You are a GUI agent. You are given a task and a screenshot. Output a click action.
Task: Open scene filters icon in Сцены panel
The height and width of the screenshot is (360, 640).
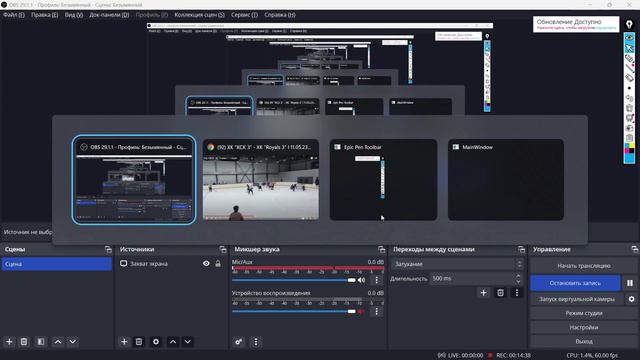(41, 342)
